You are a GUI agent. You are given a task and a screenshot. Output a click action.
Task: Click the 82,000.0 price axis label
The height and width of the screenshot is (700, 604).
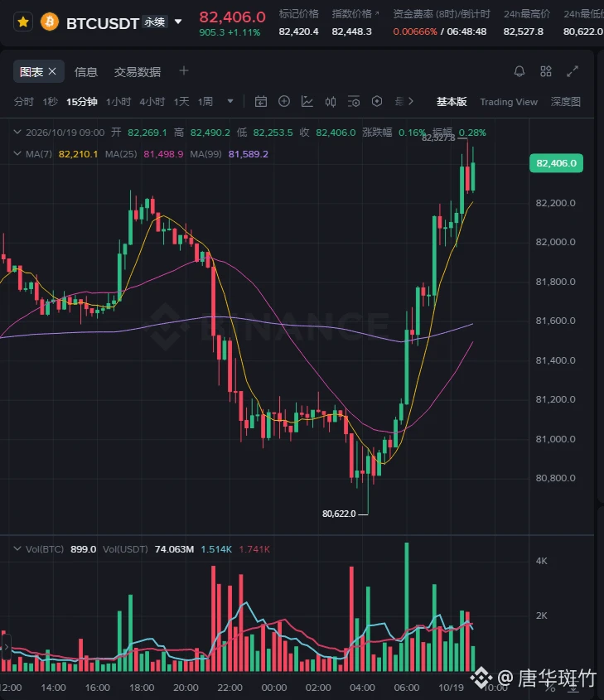[x=555, y=242]
